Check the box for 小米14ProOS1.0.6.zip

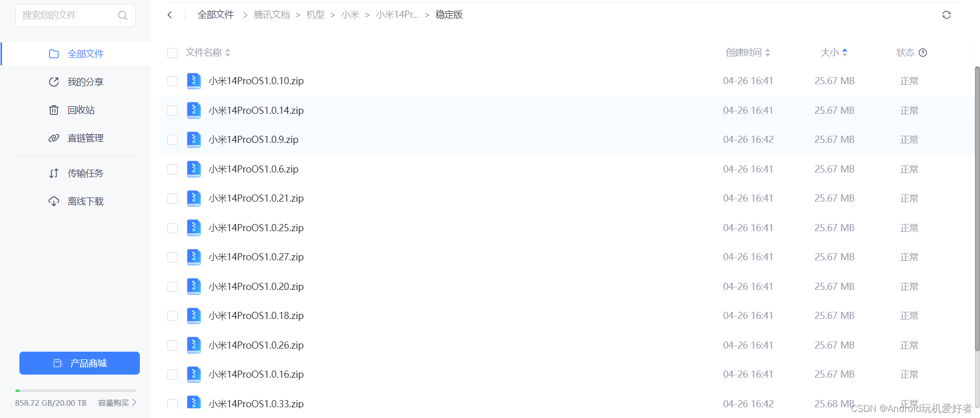pos(173,169)
